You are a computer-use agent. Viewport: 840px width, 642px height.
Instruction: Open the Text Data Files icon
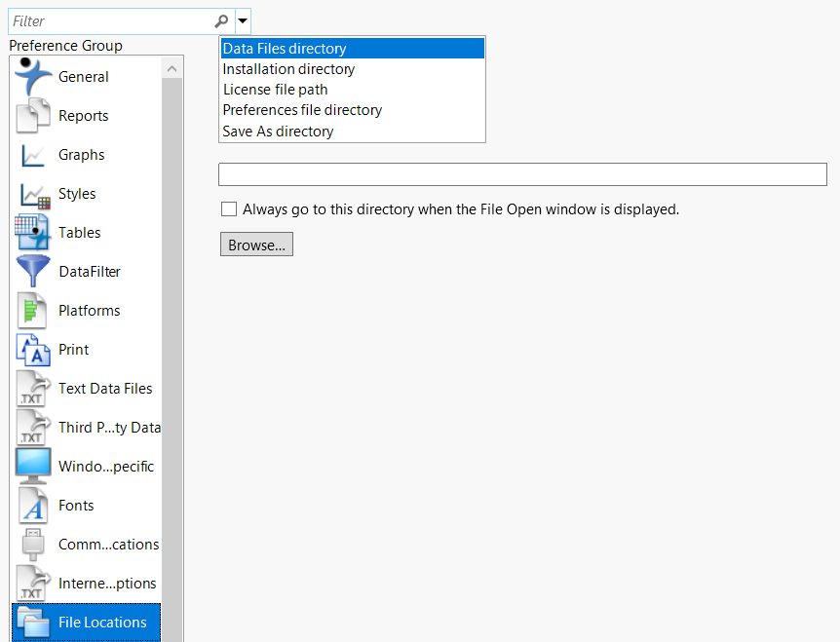coord(33,389)
